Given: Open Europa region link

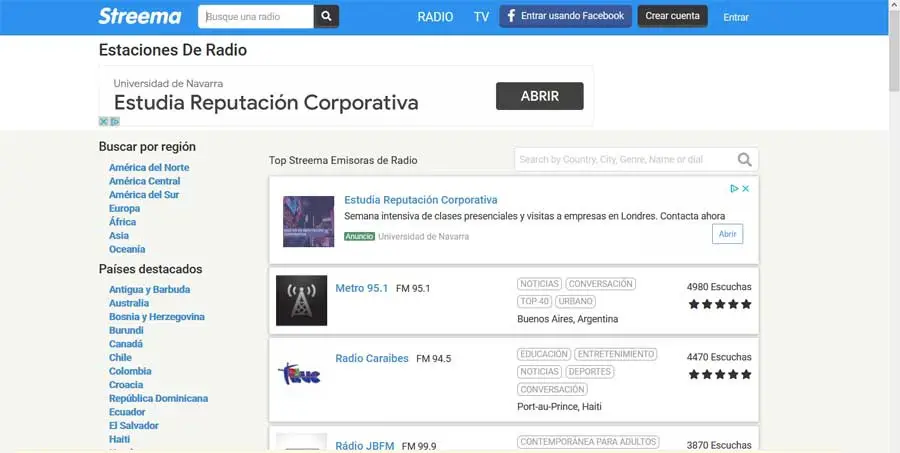Looking at the screenshot, I should click(x=125, y=208).
